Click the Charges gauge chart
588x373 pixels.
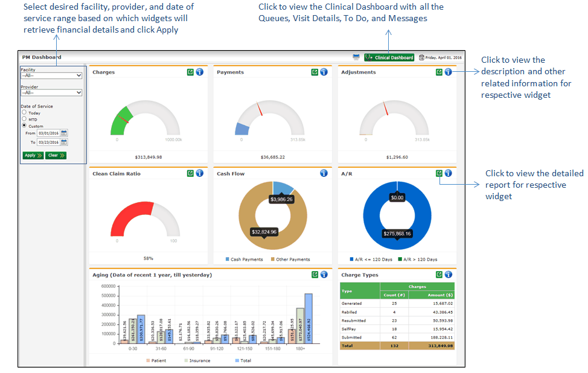coord(145,118)
